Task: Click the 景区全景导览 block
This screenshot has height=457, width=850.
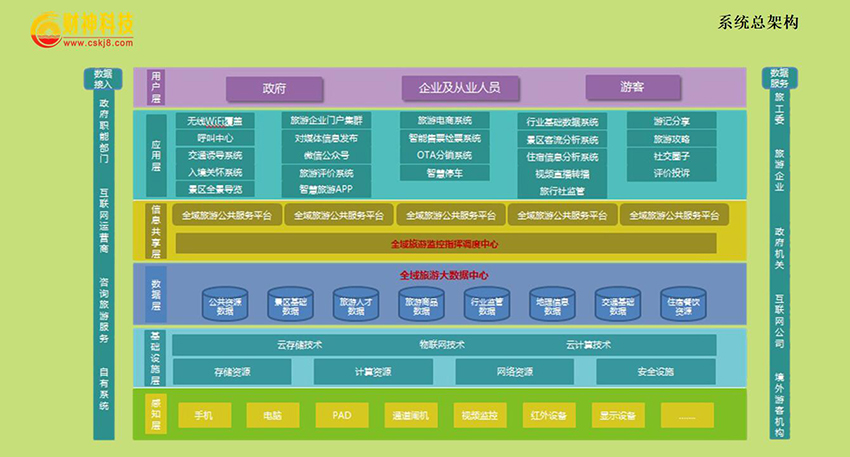Action: click(215, 189)
